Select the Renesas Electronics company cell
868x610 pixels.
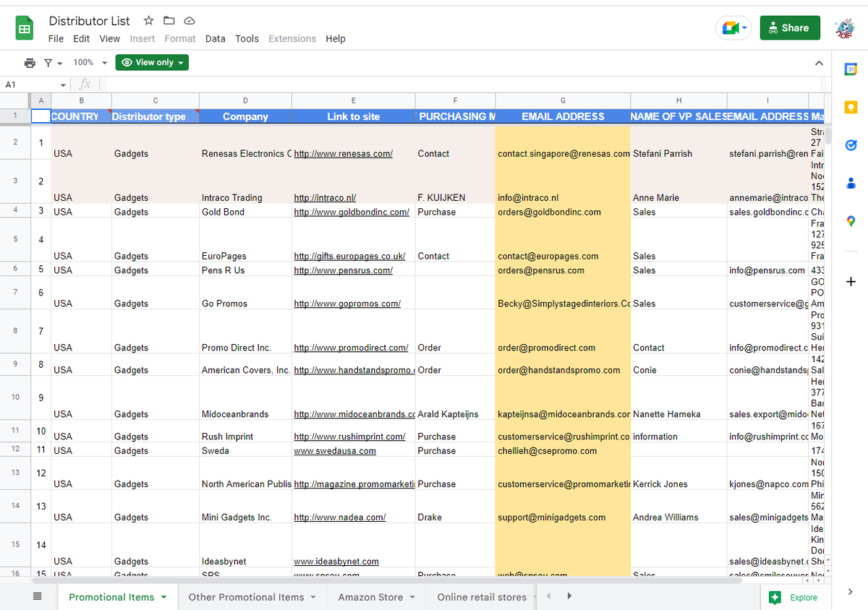click(245, 142)
